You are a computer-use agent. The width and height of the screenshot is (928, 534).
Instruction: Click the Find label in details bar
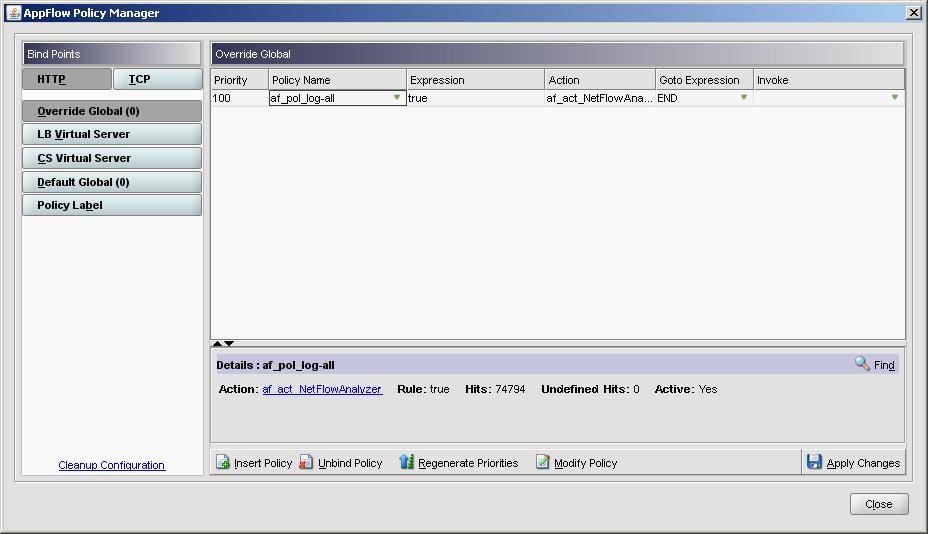coord(884,365)
